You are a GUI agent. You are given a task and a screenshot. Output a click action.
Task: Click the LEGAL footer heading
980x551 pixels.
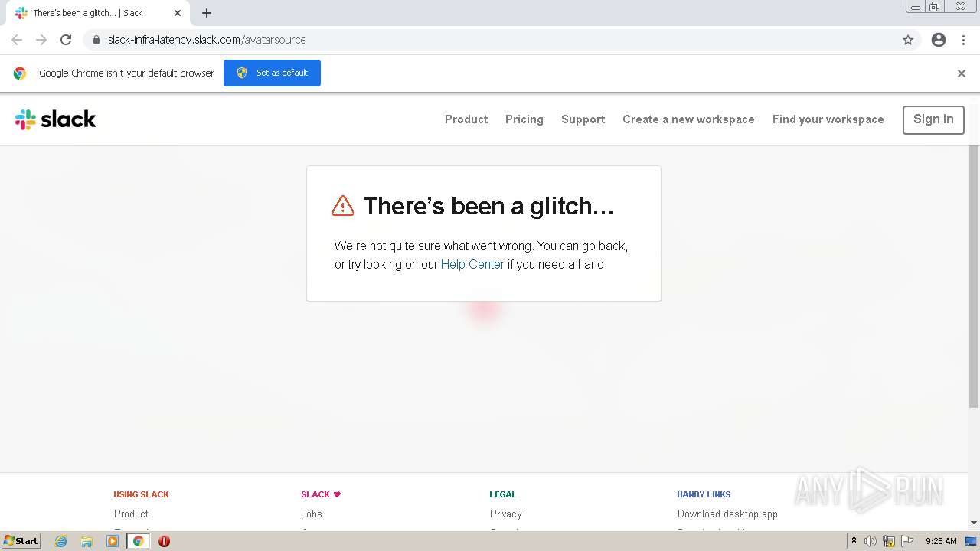[x=503, y=494]
